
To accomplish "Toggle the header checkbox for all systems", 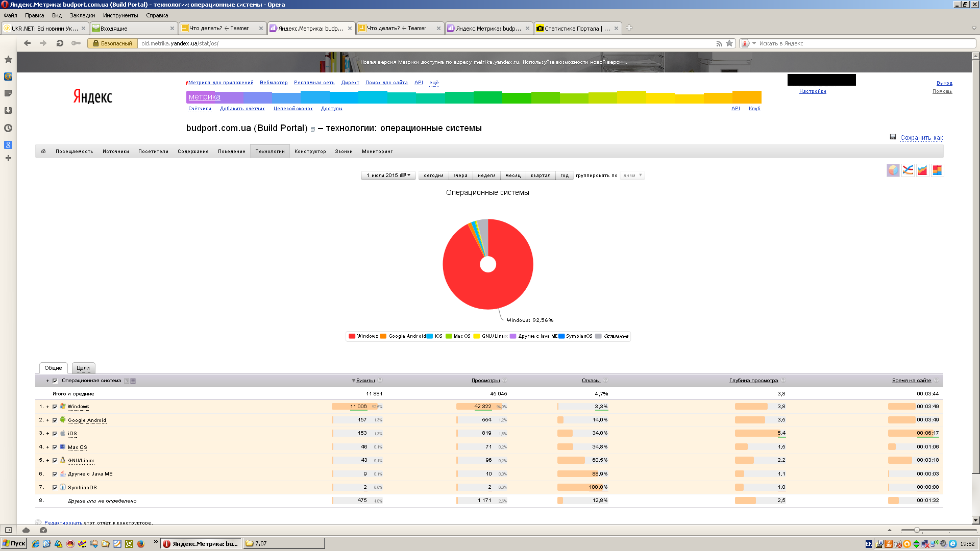I will (55, 381).
